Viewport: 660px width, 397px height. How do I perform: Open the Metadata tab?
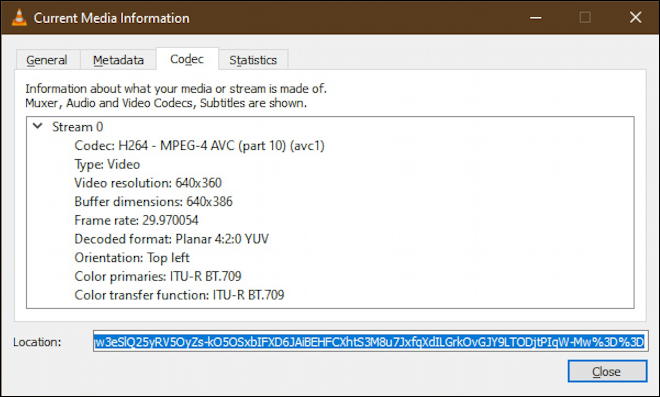(x=118, y=60)
